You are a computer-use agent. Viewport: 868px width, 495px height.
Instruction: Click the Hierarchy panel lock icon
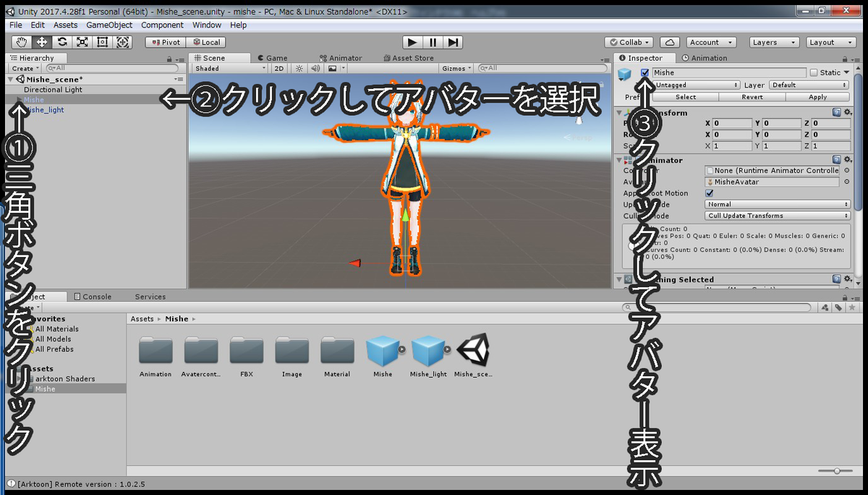pyautogui.click(x=169, y=59)
